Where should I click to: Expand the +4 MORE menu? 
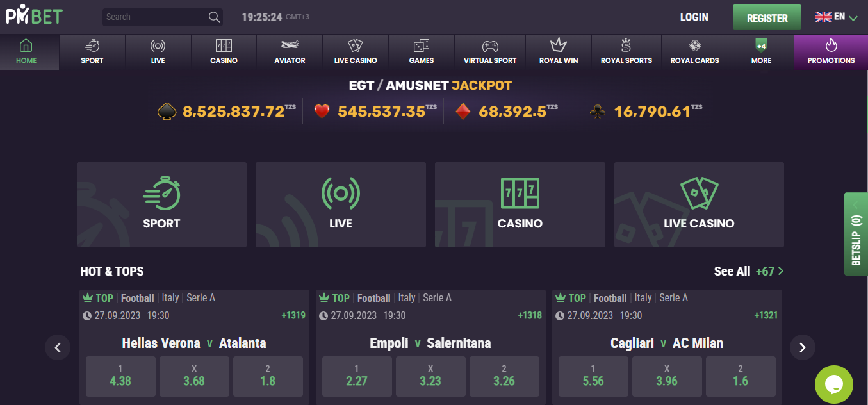pyautogui.click(x=761, y=52)
